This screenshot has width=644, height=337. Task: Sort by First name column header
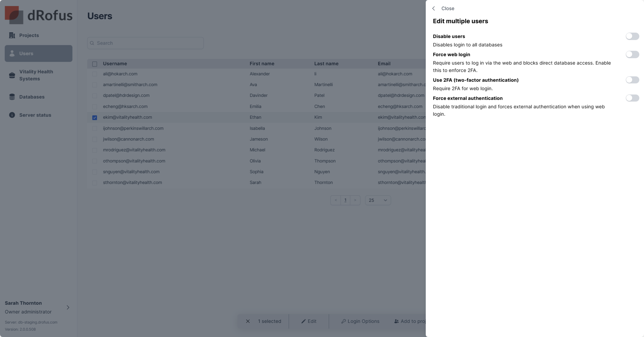[x=262, y=64]
